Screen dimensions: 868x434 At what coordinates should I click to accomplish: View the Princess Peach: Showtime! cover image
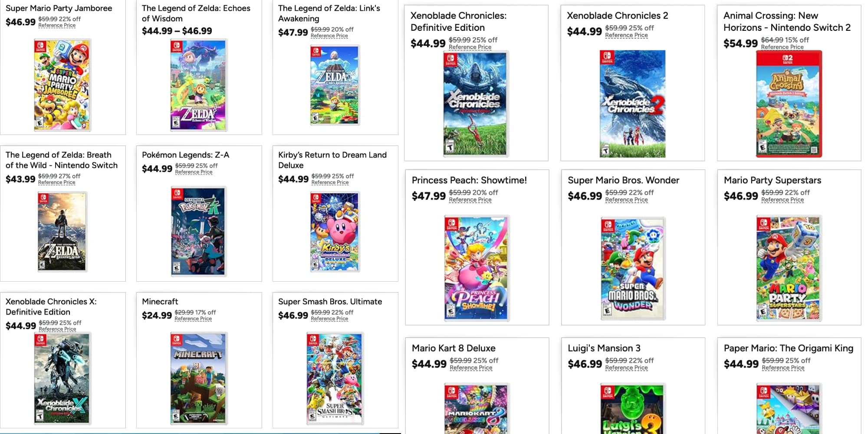pos(477,268)
